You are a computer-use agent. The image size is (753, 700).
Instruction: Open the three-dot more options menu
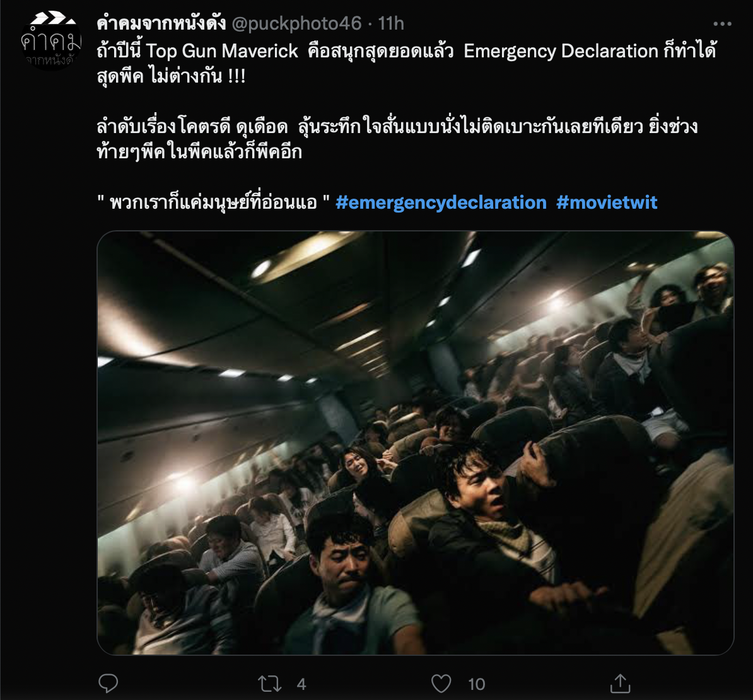pyautogui.click(x=722, y=23)
